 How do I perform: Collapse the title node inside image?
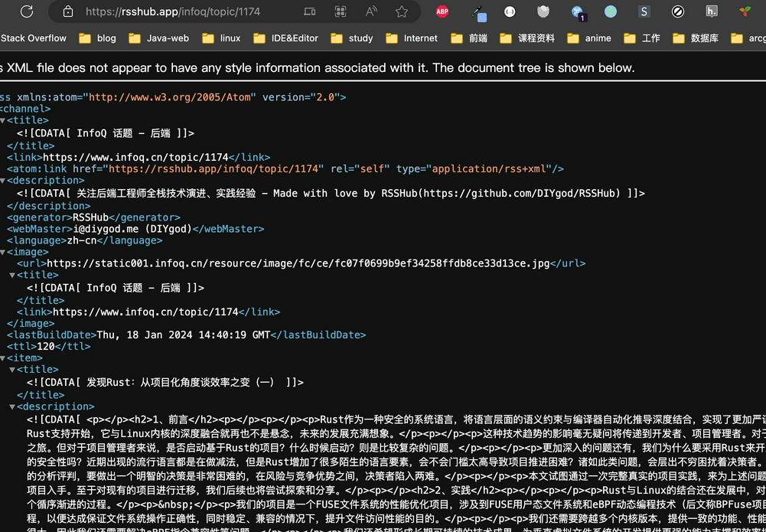click(12, 276)
